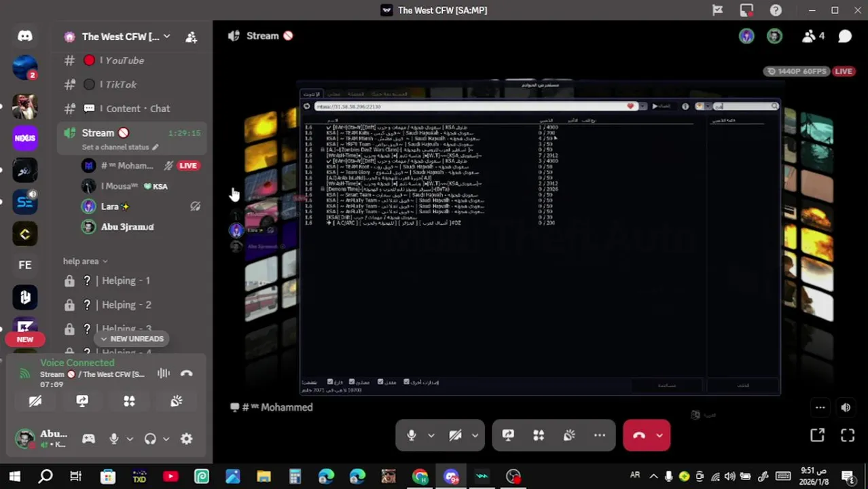
Task: Mute microphone in bottom user panel
Action: tap(114, 439)
